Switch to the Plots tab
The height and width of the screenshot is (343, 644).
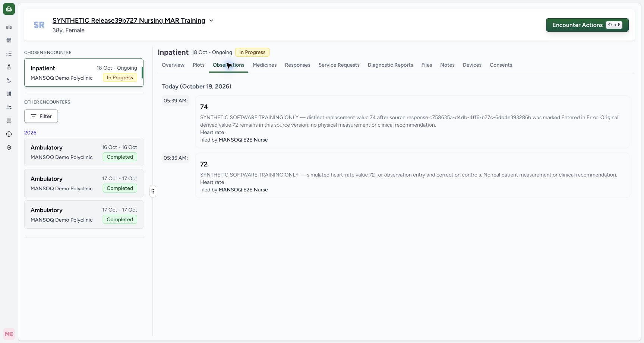click(199, 65)
